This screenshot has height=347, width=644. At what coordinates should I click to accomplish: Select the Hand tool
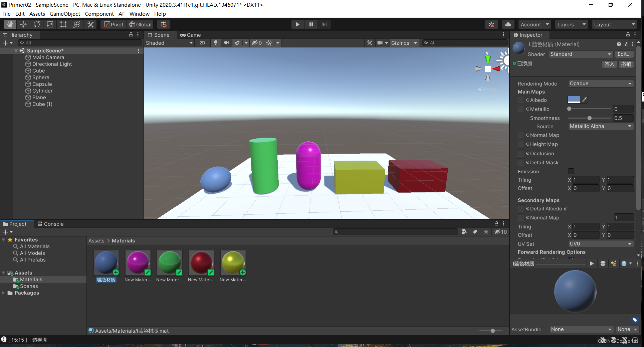[10, 24]
